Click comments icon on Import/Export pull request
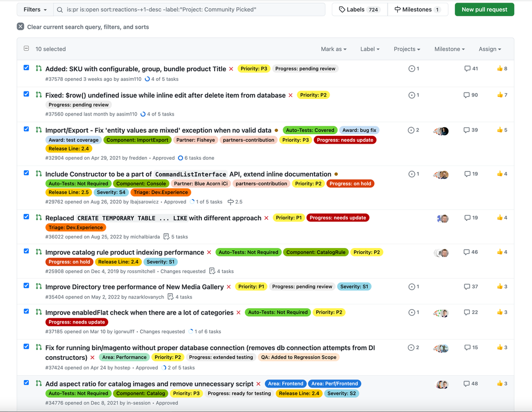Image resolution: width=532 pixels, height=412 pixels. coord(467,130)
